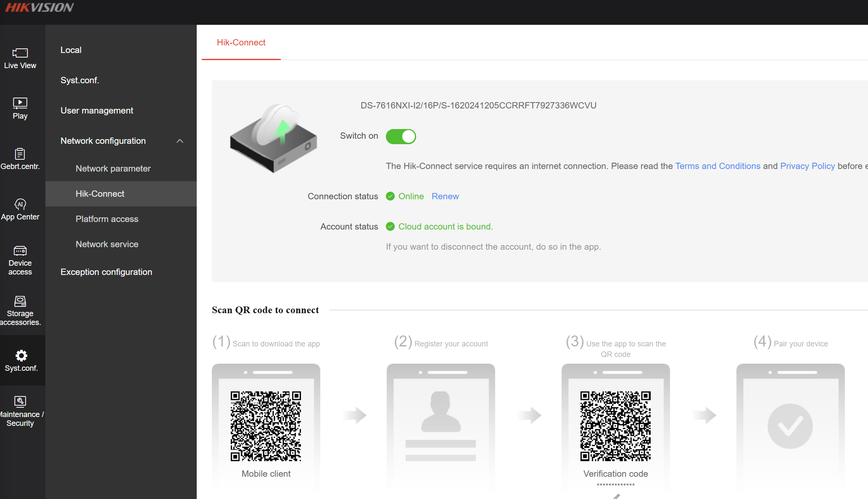This screenshot has width=868, height=499.
Task: Toggle the Hik-Connect Switch on slider
Action: (401, 137)
